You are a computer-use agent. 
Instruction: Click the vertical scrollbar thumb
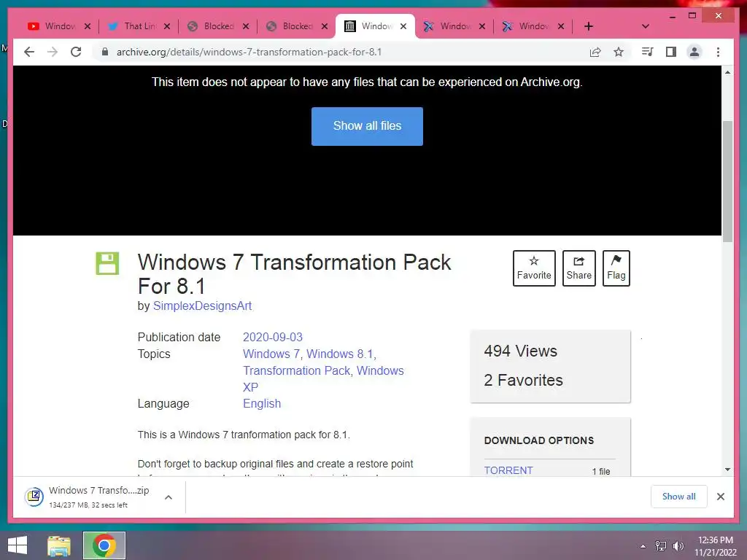pos(727,182)
